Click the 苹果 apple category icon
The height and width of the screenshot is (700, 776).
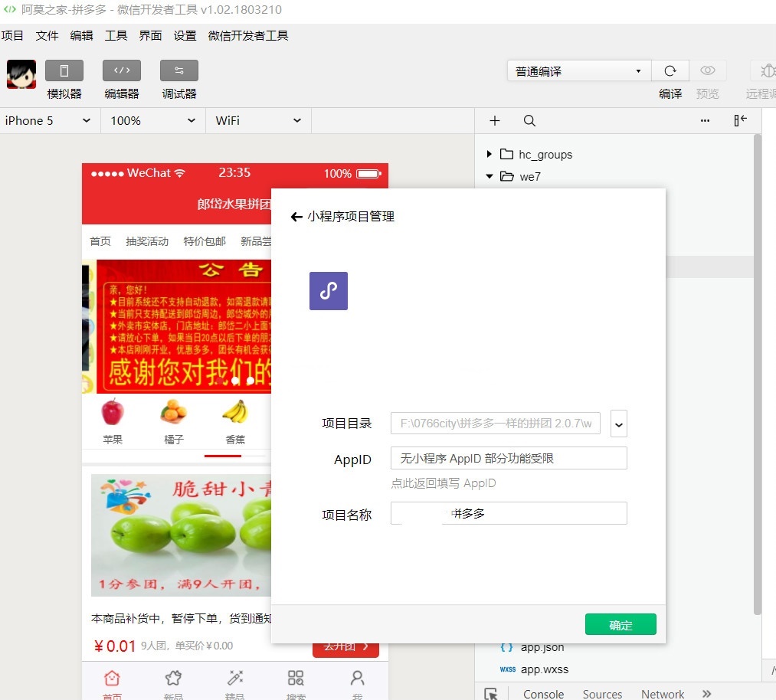coord(113,411)
